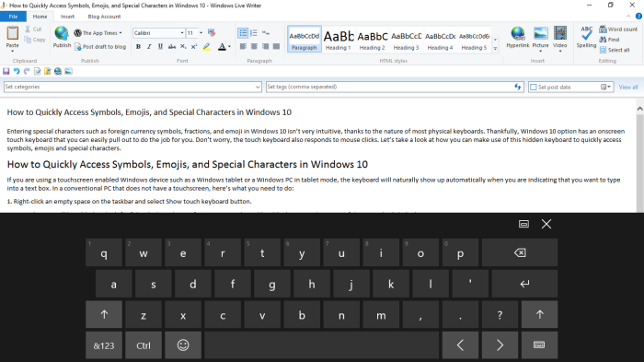Justify the paragraph text
The image size is (644, 362).
tap(276, 46)
